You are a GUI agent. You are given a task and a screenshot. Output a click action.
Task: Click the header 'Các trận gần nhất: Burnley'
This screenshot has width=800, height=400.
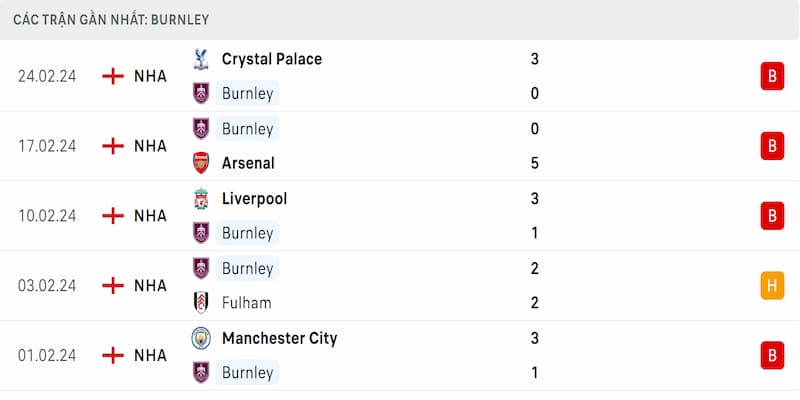[x=111, y=19]
